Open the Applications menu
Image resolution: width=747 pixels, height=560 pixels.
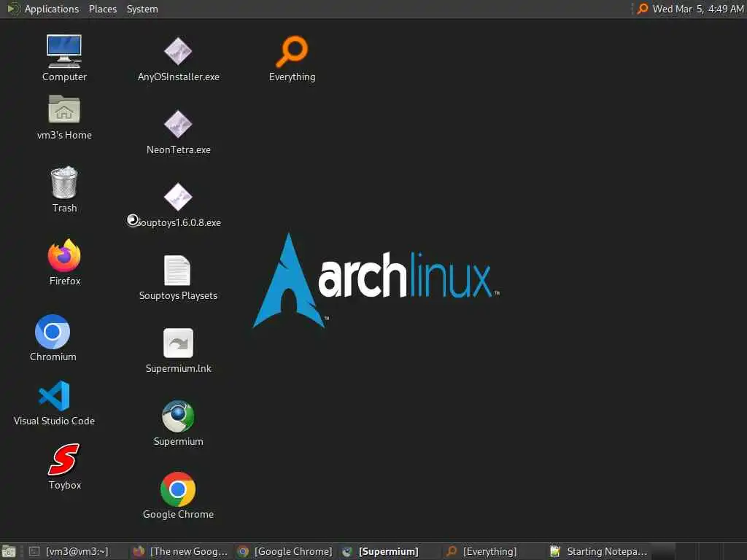point(43,9)
